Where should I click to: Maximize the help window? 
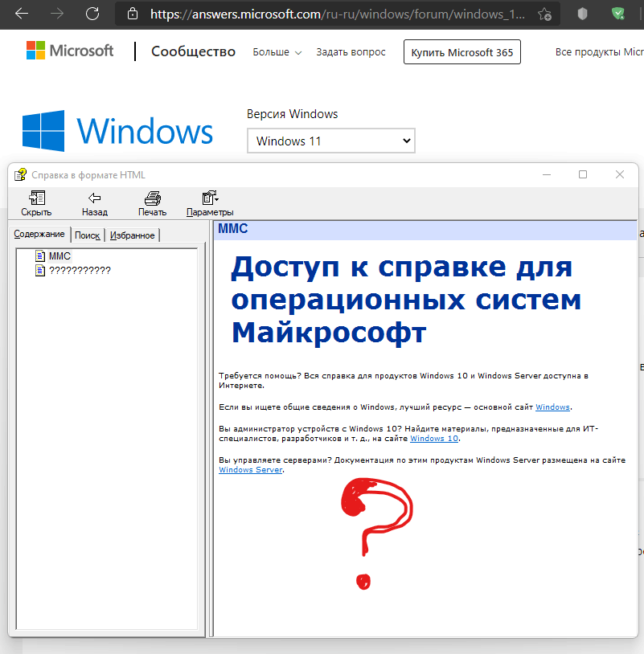click(x=583, y=175)
